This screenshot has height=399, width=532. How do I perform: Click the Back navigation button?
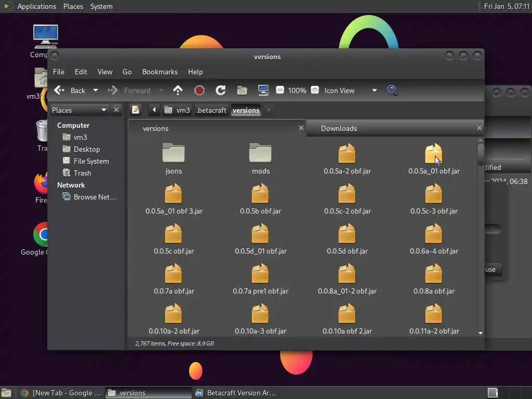(70, 90)
